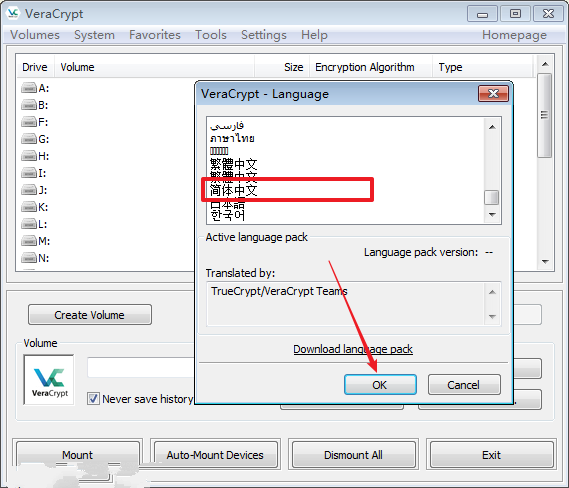Screen dimensions: 569x488
Task: Click the Translated by box down arrow
Action: click(492, 316)
